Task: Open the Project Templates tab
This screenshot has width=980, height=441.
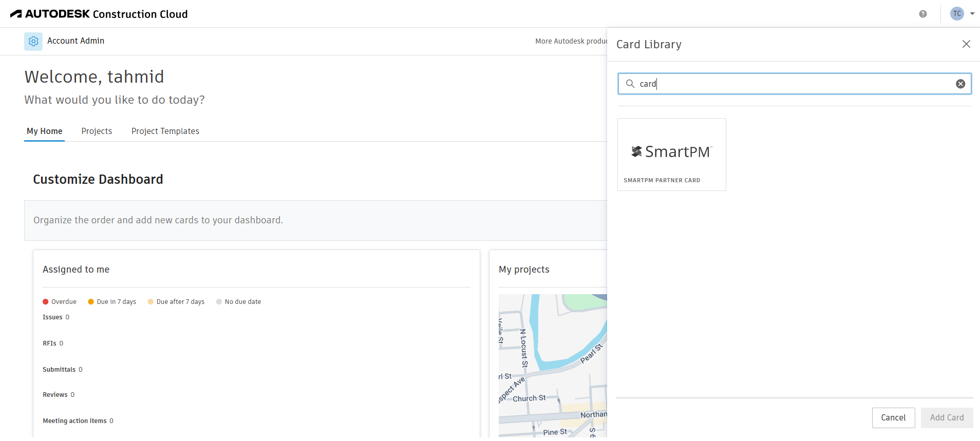Action: pyautogui.click(x=165, y=131)
